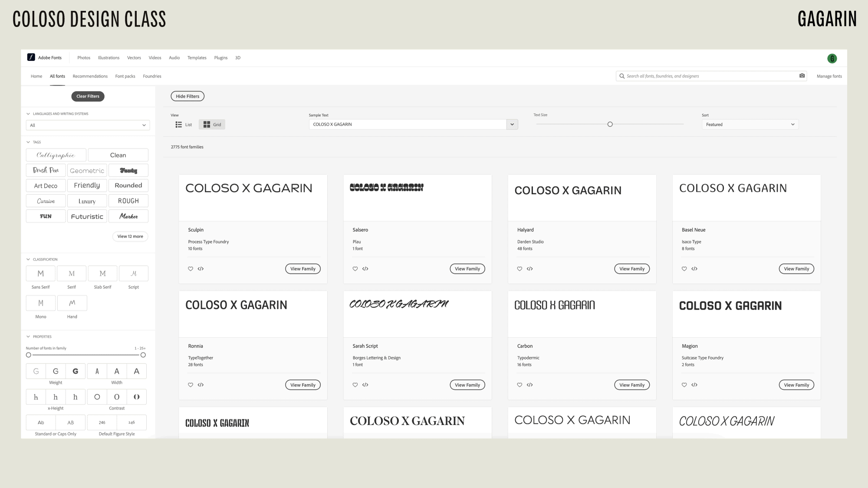Open the Manage fonts link
The image size is (868, 488).
[829, 76]
